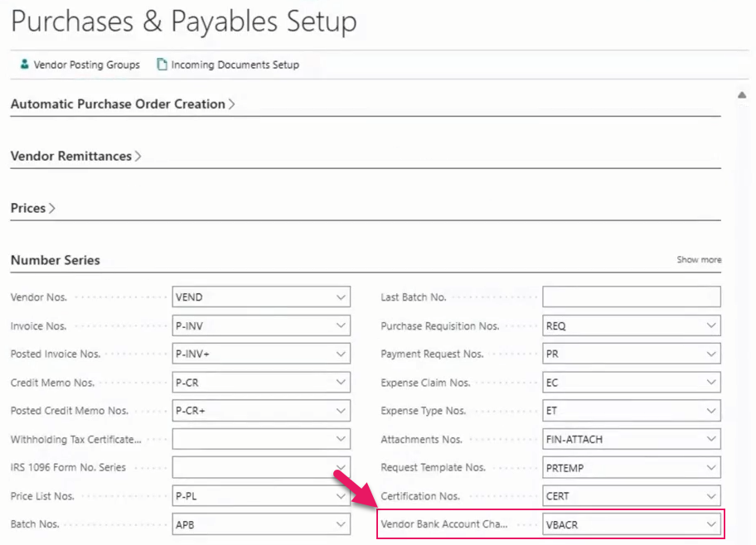The image size is (756, 545).
Task: Click the PR Payment Request Nos. field
Action: pos(632,354)
